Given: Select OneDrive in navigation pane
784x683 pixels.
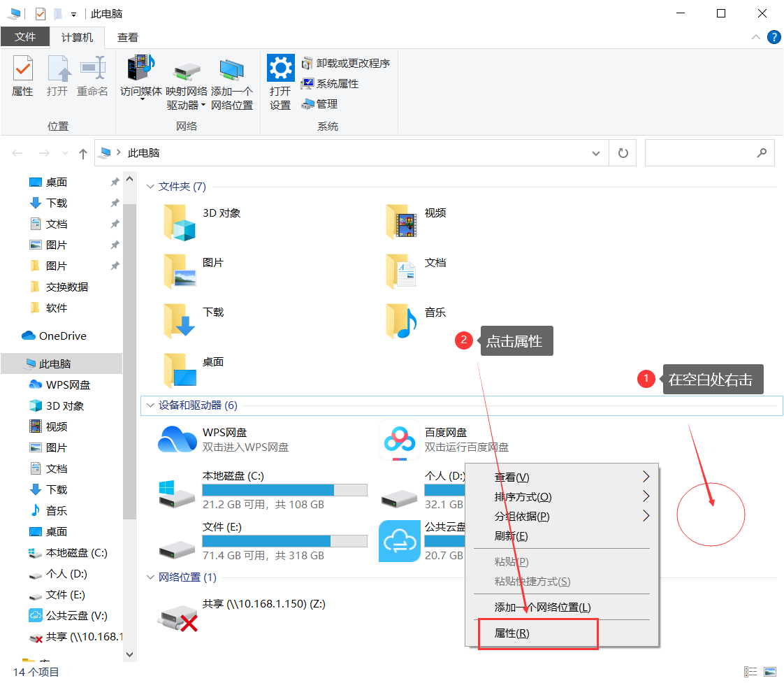Looking at the screenshot, I should (55, 336).
